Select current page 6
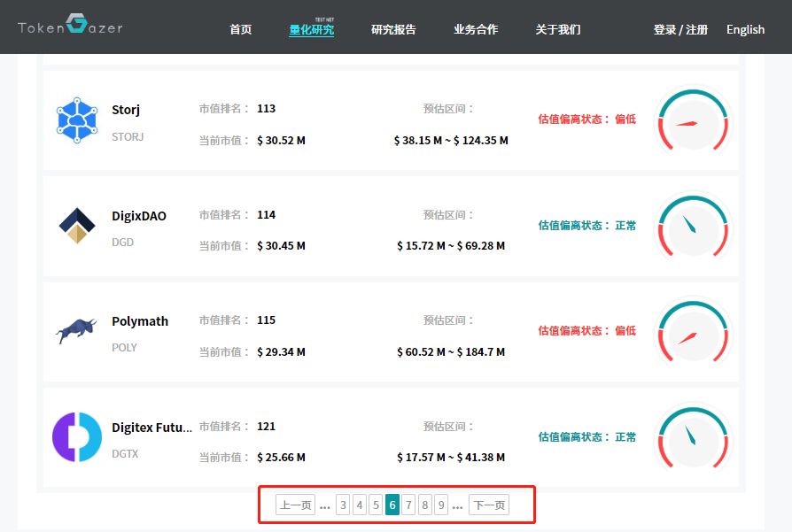This screenshot has height=532, width=792. 392,505
